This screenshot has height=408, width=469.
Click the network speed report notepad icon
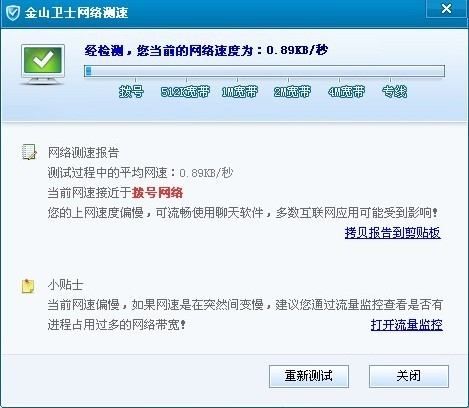coord(29,152)
